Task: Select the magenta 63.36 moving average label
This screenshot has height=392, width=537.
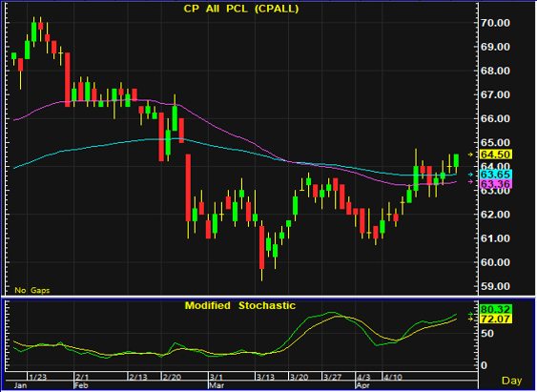Action: tap(496, 184)
